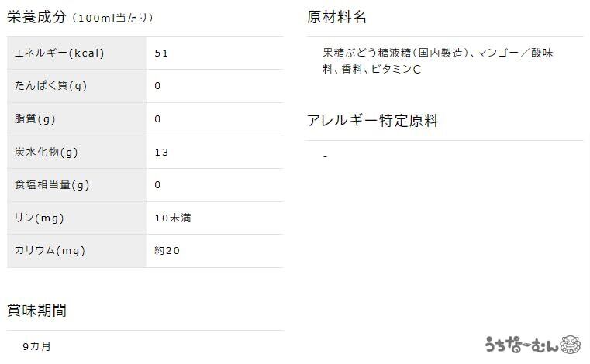Select the 炭水化物(g) row label

coord(47,152)
